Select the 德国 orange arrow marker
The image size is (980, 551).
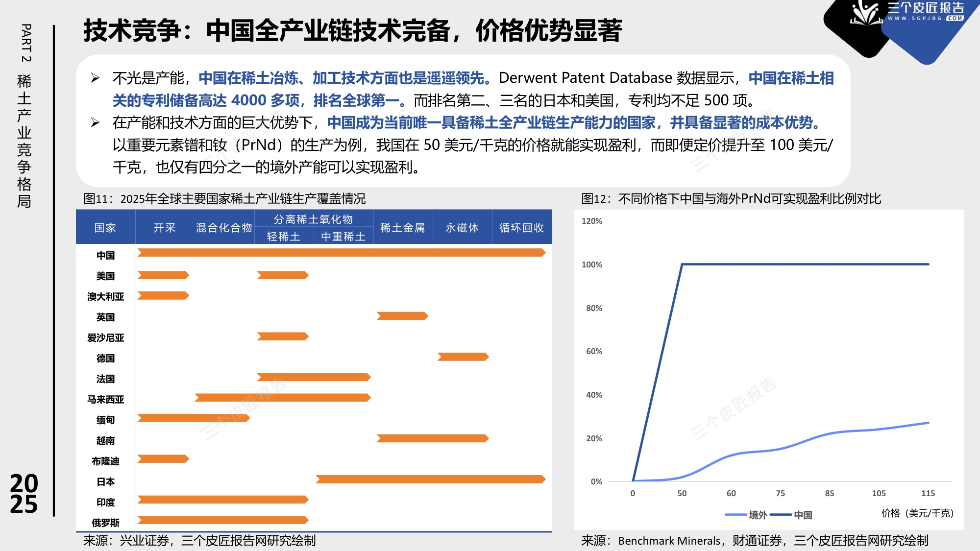coord(463,357)
